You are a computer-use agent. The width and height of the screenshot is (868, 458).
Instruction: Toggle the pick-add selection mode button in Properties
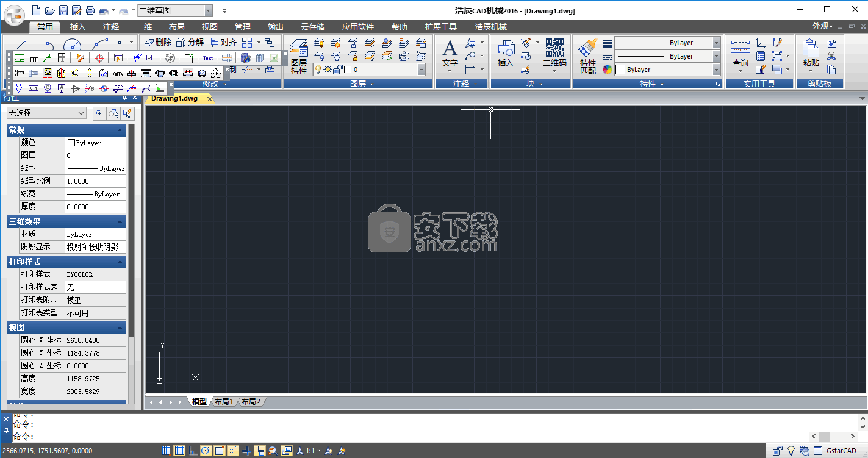[x=99, y=113]
